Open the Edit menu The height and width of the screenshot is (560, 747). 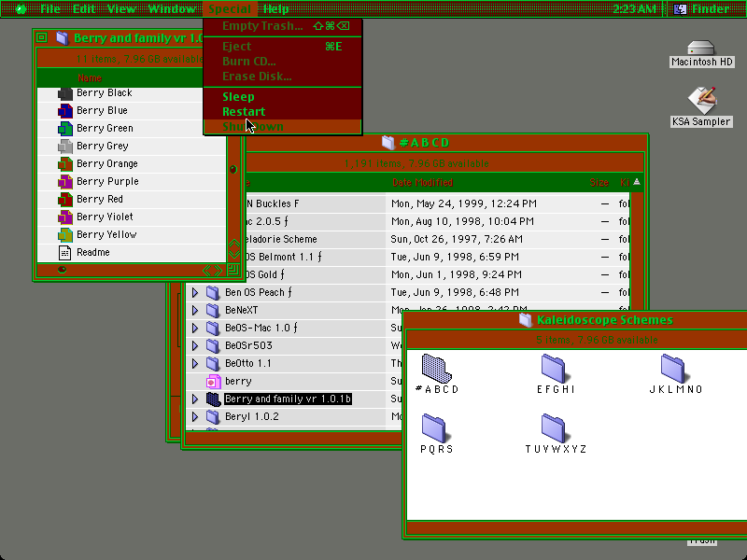[x=84, y=8]
